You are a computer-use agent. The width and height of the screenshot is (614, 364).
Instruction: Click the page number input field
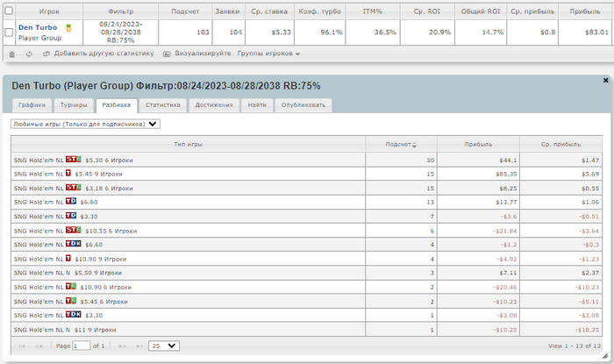(x=81, y=346)
